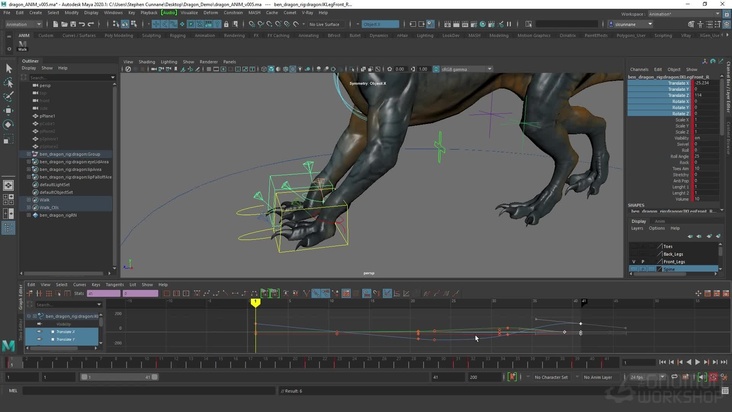732x412 pixels.
Task: Toggle the viewport grid icon
Action: (x=209, y=69)
